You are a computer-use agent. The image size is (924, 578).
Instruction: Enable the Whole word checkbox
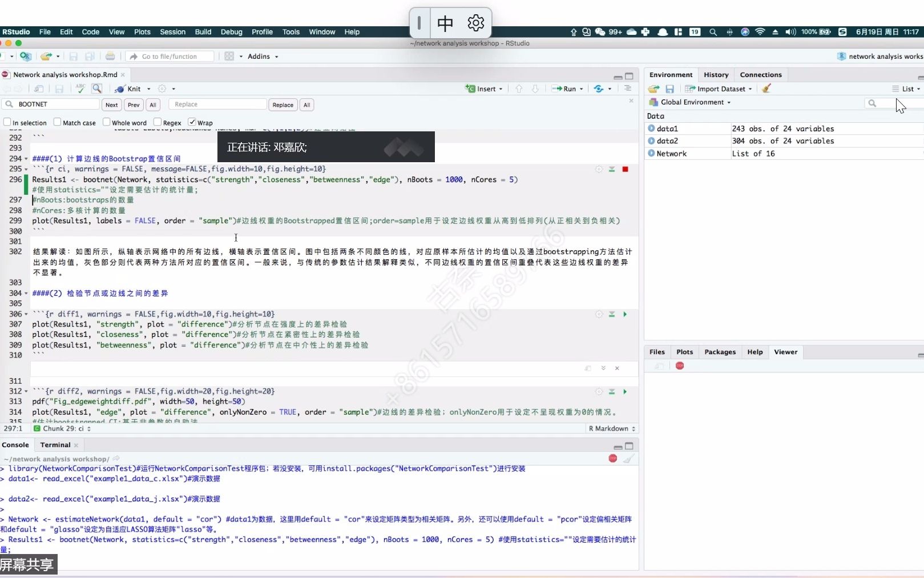[x=106, y=122]
